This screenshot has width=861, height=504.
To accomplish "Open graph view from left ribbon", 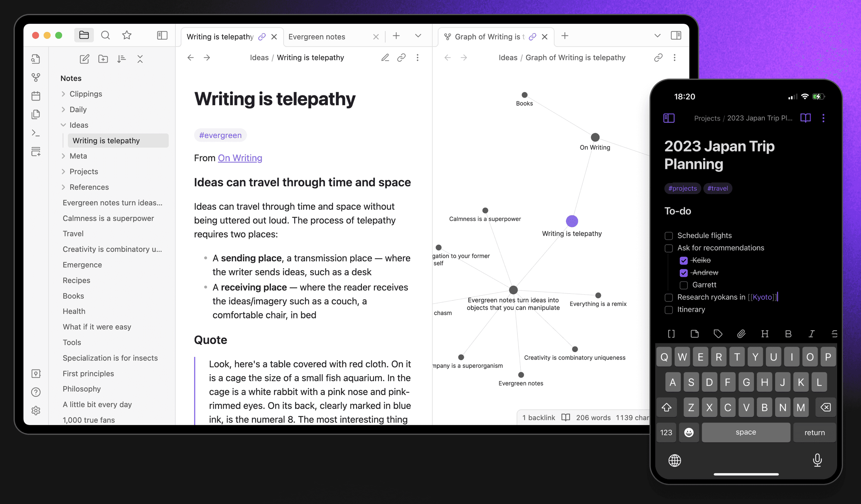I will [36, 77].
